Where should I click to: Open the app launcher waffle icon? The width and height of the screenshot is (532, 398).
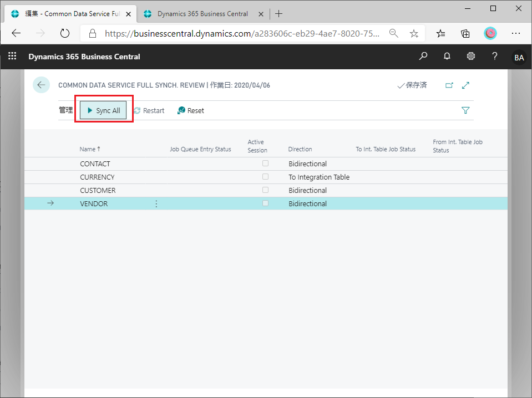(x=12, y=56)
